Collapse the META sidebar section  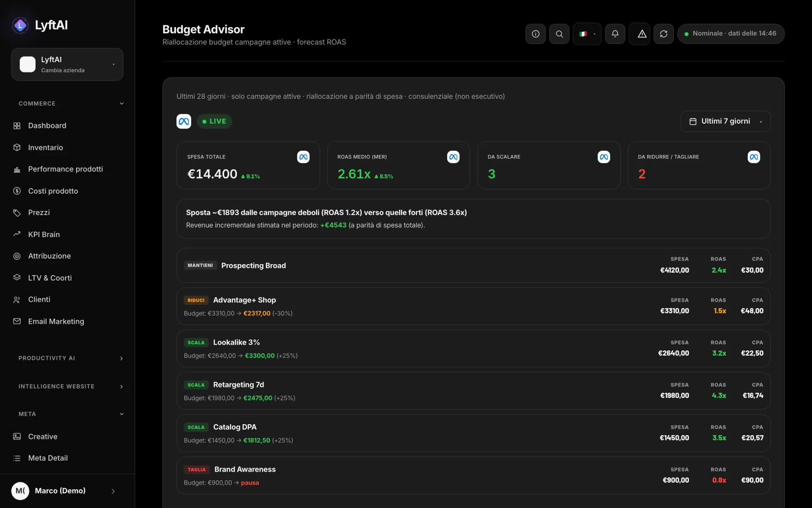coord(70,414)
